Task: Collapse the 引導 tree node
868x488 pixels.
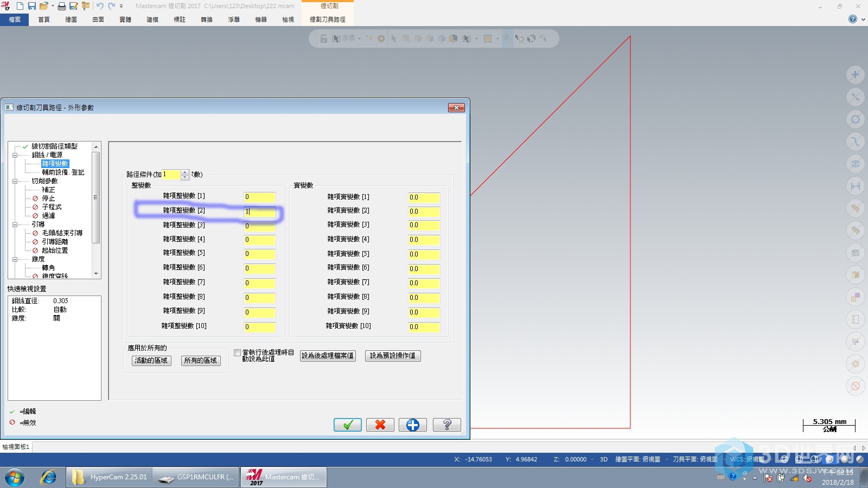Action: click(x=15, y=224)
